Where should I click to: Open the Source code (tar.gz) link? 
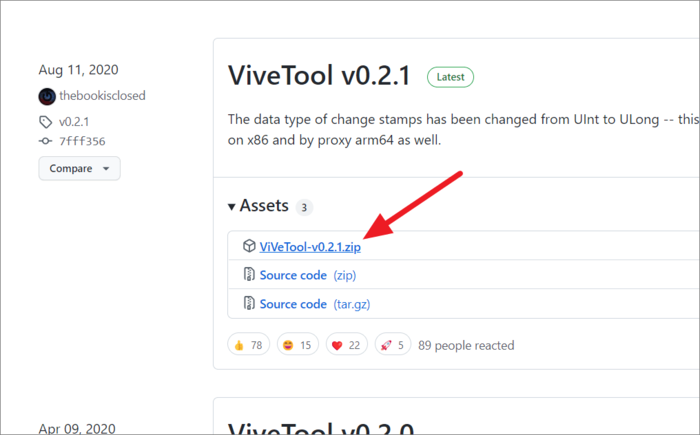[315, 304]
